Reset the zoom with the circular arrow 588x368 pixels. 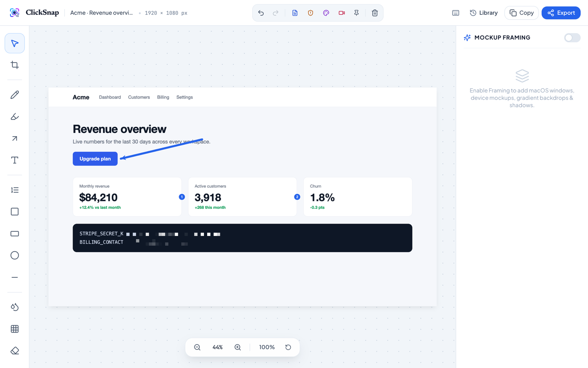pyautogui.click(x=288, y=347)
